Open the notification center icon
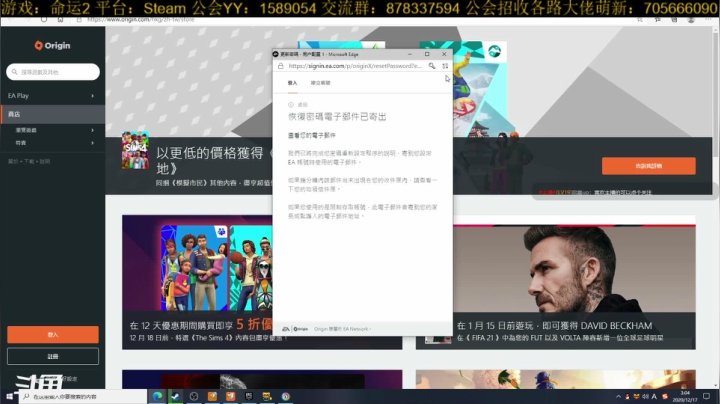 tap(707, 396)
